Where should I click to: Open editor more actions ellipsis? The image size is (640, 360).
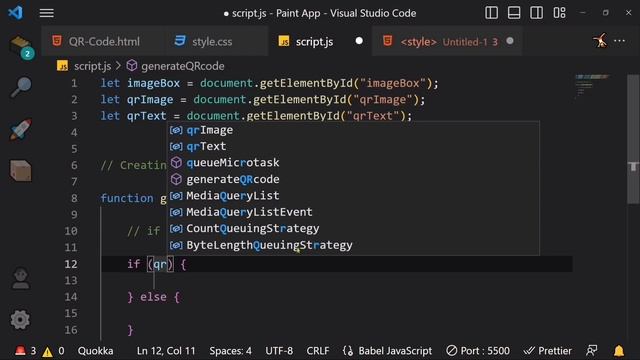pos(620,41)
